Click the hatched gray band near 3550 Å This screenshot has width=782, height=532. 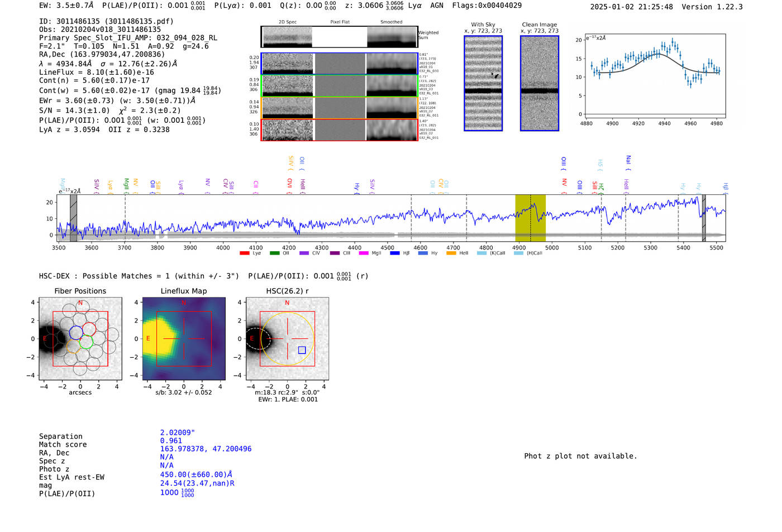(x=73, y=218)
